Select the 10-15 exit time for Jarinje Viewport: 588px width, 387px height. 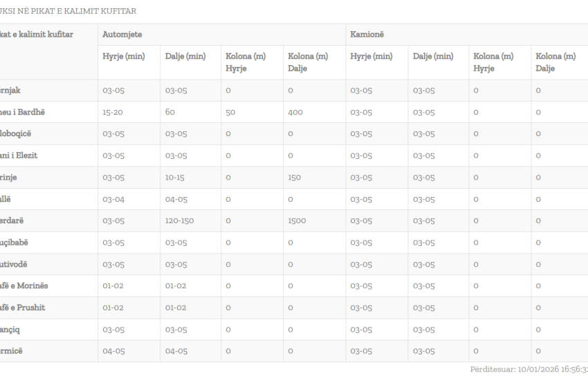[176, 178]
